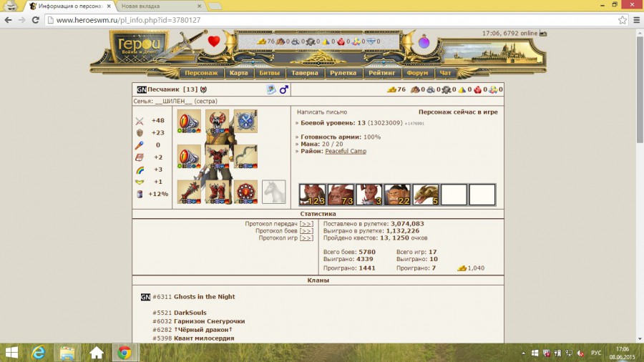Click the defense shield stat icon

pos(140,132)
